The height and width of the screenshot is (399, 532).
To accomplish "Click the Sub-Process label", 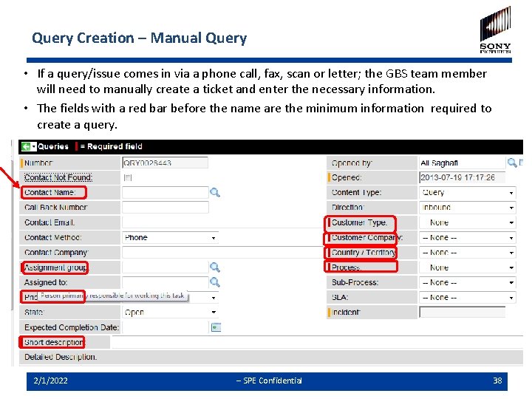I will (x=355, y=282).
